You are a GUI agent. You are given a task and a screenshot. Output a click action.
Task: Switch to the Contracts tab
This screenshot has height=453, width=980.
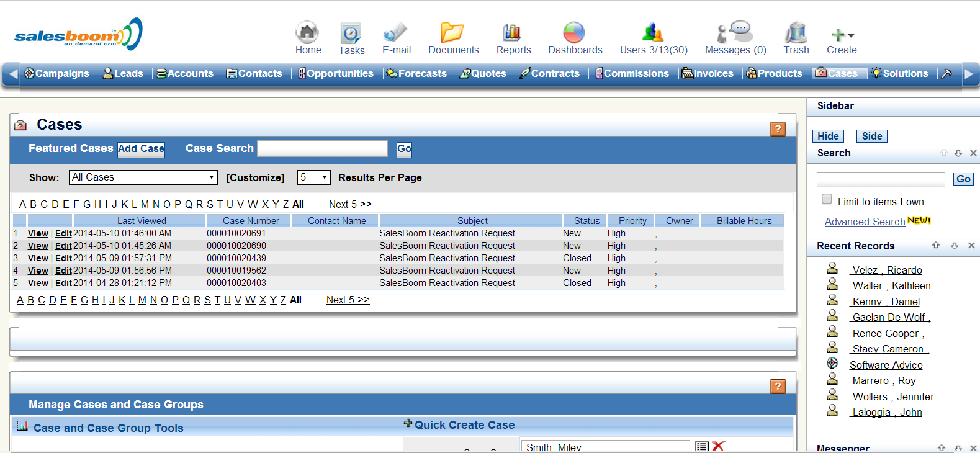[x=550, y=73]
